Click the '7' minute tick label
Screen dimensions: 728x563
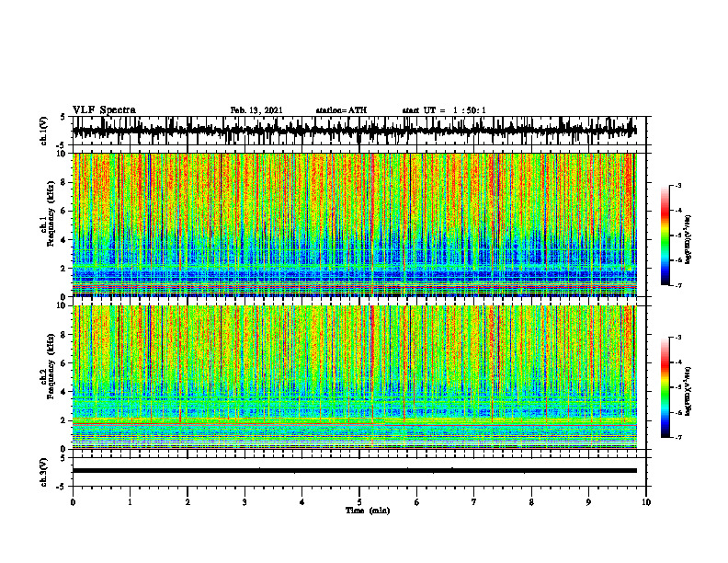coord(474,502)
